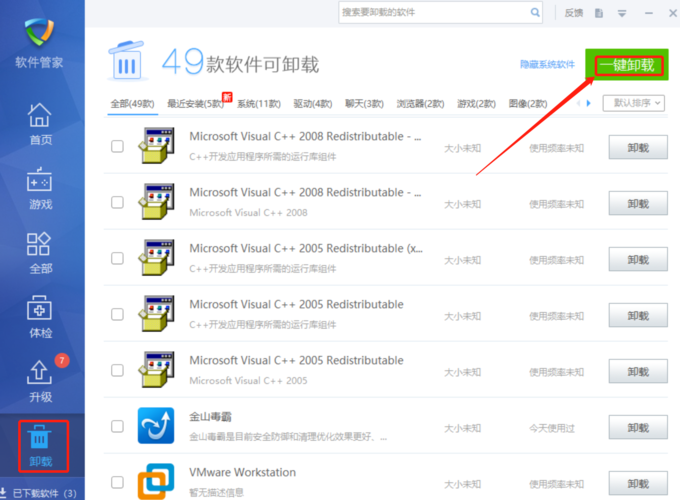The image size is (680, 500).
Task: Click the VMware Workstation title text
Action: coord(242,472)
